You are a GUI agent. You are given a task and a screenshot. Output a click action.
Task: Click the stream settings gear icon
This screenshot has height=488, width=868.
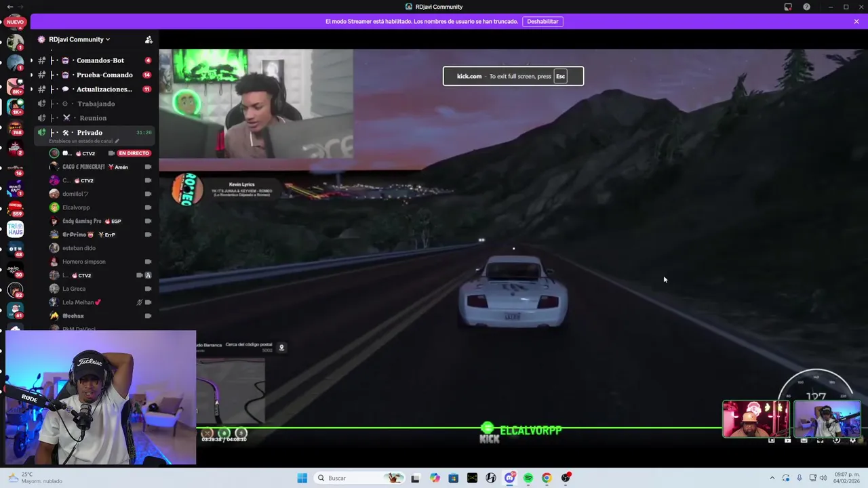[x=853, y=441]
